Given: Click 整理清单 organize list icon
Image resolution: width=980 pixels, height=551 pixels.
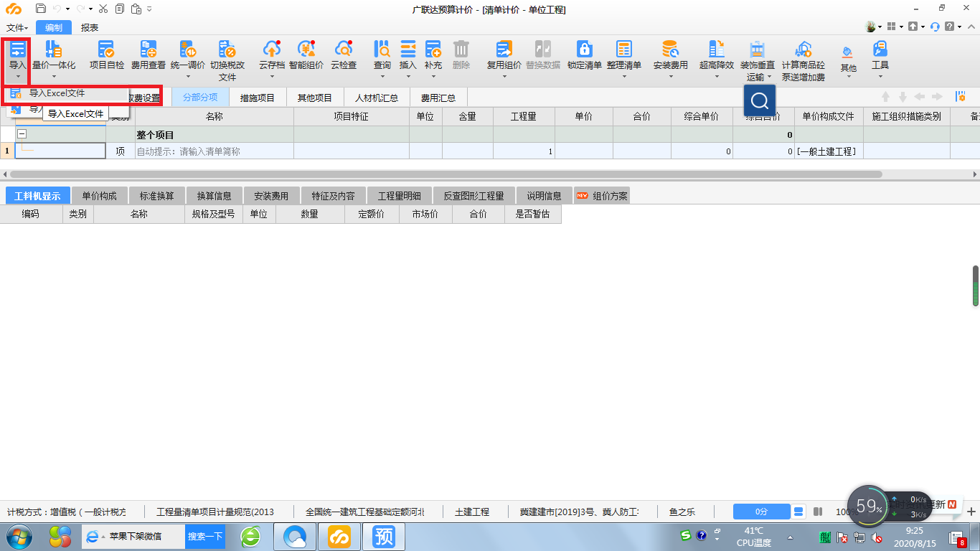Looking at the screenshot, I should [624, 50].
